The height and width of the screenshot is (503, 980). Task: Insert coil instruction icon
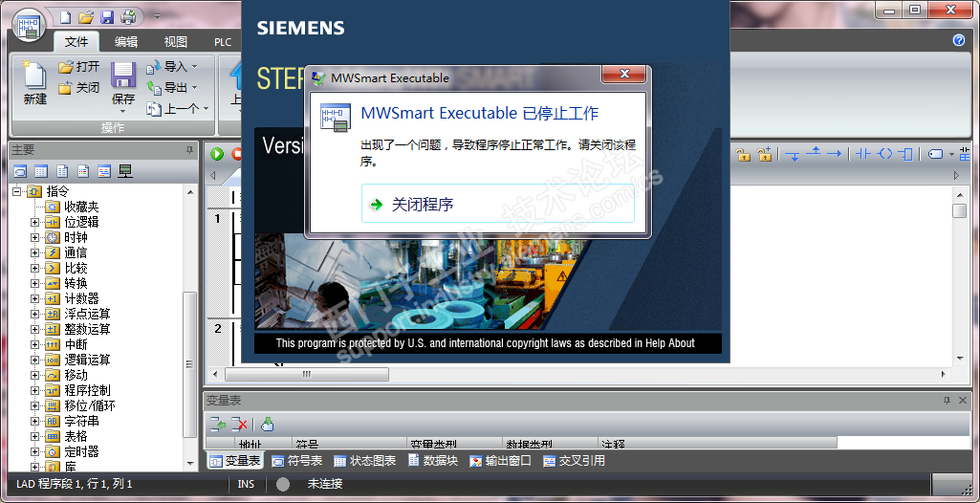coord(885,154)
